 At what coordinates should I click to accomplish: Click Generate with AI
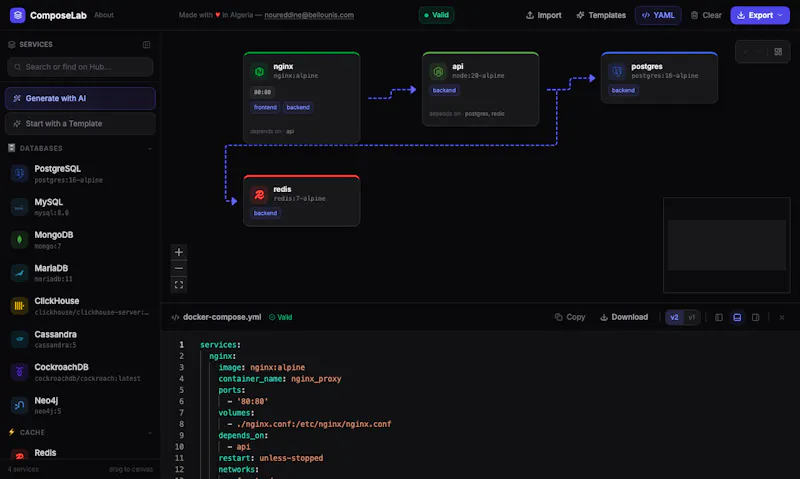click(x=80, y=98)
